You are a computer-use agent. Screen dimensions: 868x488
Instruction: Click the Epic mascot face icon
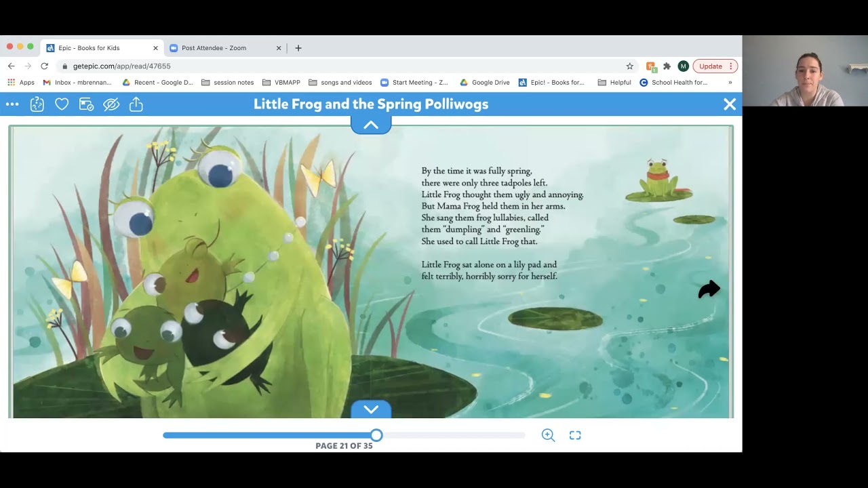tap(37, 104)
